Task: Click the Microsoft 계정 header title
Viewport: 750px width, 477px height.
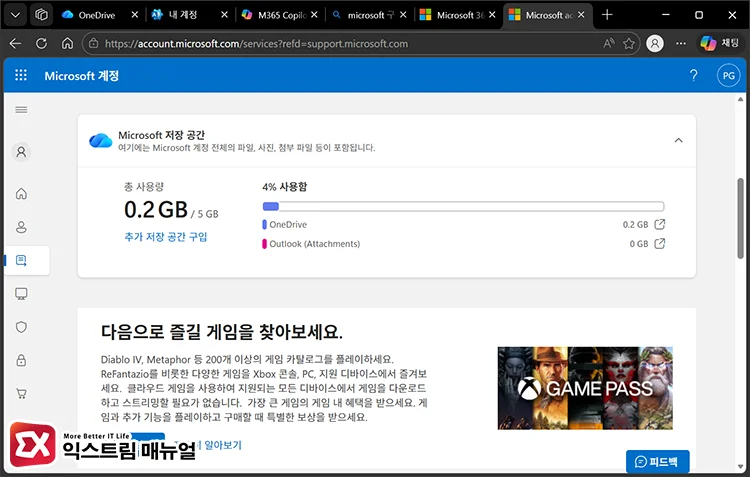Action: click(81, 76)
